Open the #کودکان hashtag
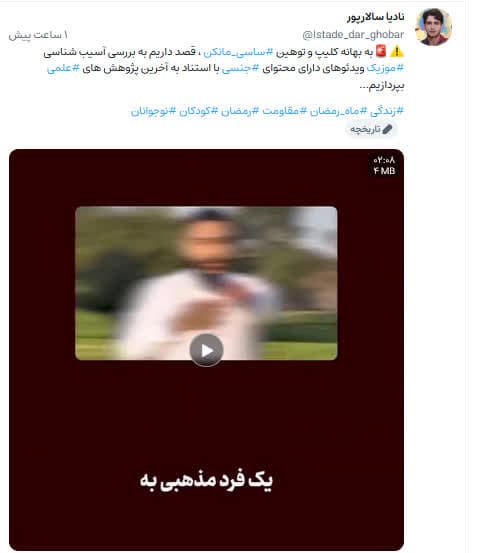The image size is (478, 553). (198, 111)
